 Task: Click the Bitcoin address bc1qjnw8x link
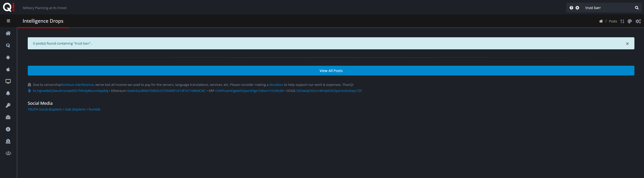(x=71, y=91)
